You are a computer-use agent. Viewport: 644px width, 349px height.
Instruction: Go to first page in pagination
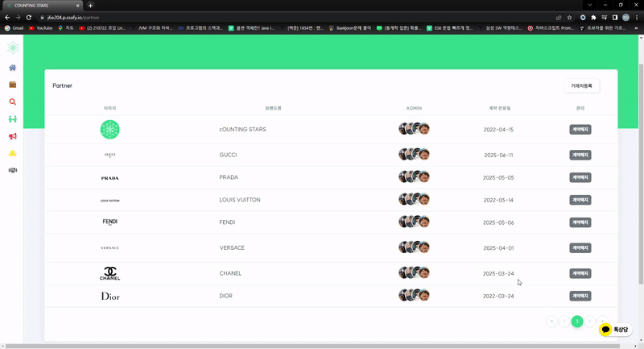(551, 321)
